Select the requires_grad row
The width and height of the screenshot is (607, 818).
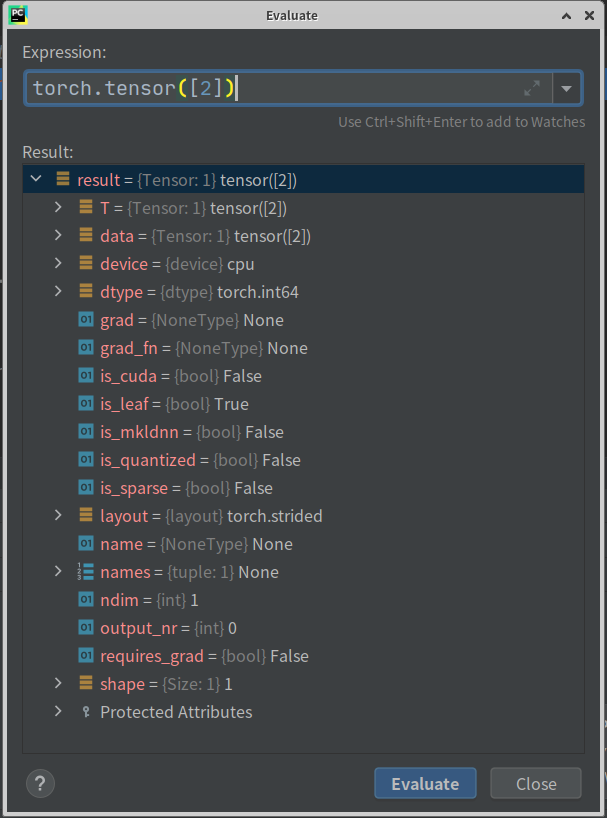[x=304, y=656]
